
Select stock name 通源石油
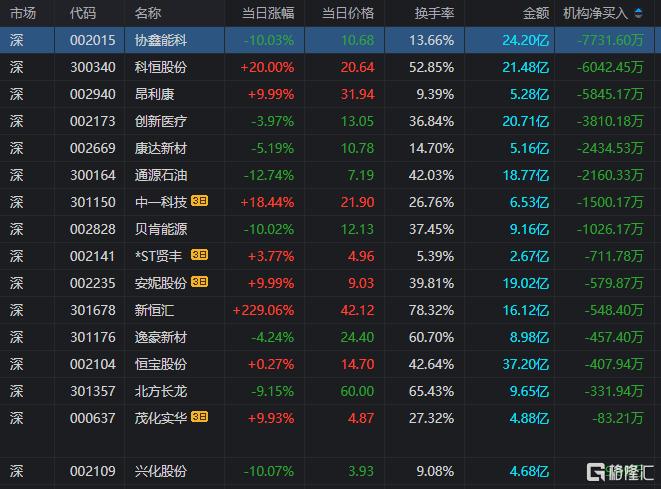click(161, 175)
